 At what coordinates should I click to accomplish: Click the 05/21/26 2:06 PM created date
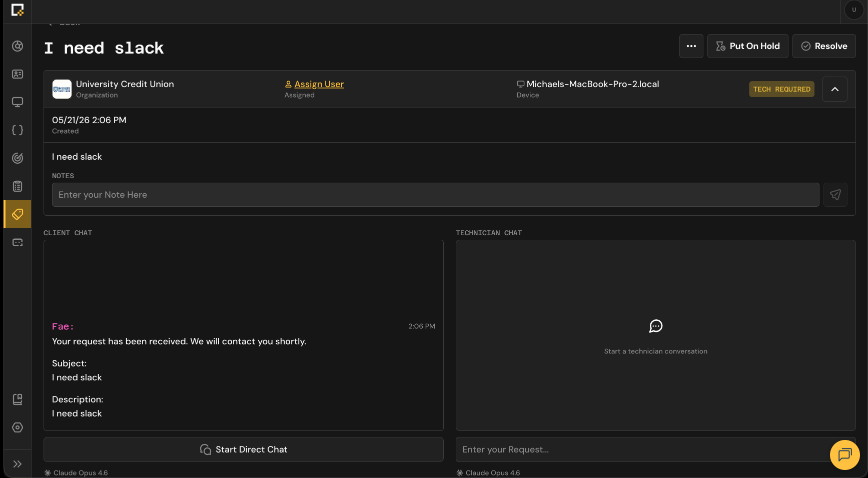coord(89,120)
